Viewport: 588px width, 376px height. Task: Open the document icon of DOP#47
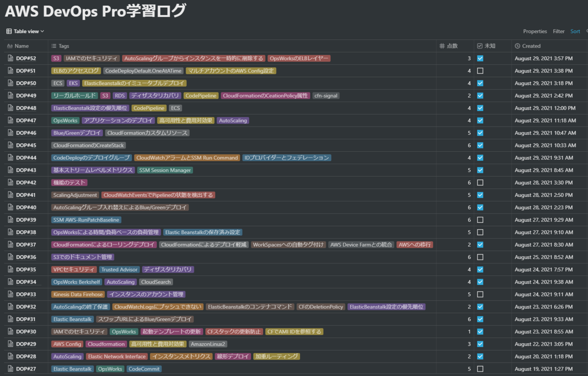point(10,120)
